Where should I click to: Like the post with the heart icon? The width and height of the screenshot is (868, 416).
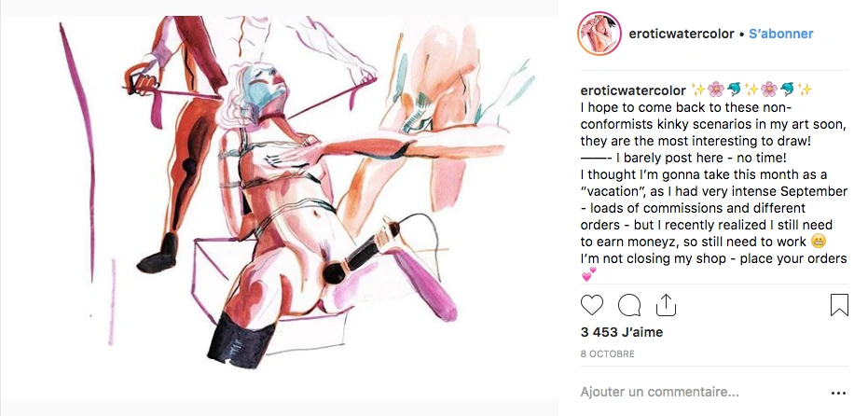point(592,305)
